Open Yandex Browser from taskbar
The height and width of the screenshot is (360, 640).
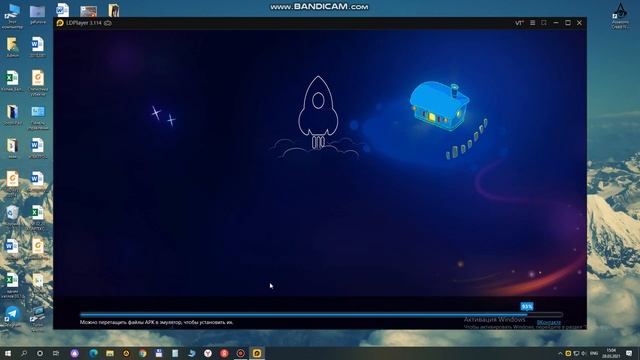click(x=208, y=353)
